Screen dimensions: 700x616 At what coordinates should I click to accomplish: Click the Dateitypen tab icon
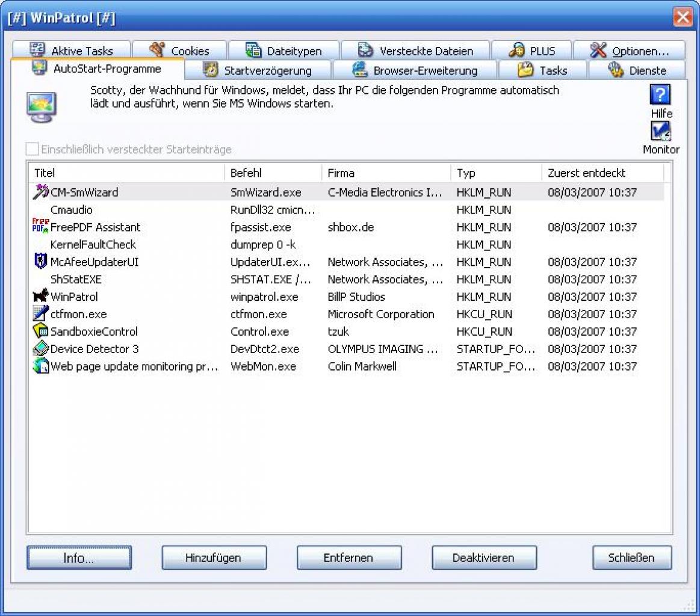coord(253,50)
